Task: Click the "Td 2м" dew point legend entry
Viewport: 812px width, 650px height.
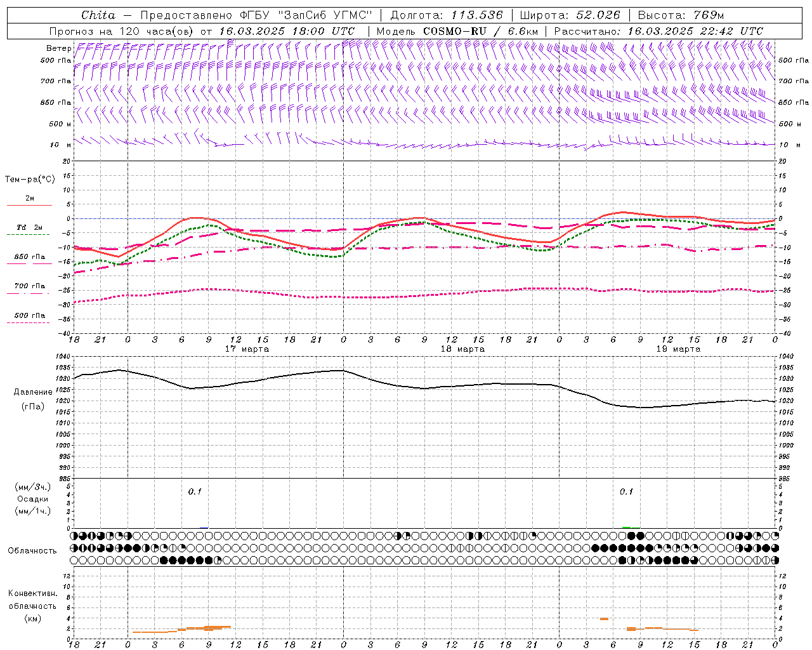Action: [x=30, y=227]
